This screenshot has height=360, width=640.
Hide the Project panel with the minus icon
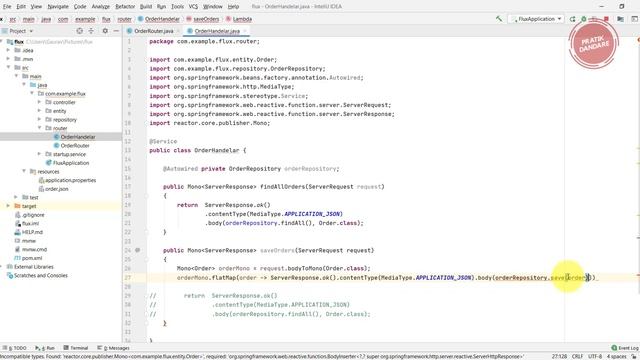116,31
